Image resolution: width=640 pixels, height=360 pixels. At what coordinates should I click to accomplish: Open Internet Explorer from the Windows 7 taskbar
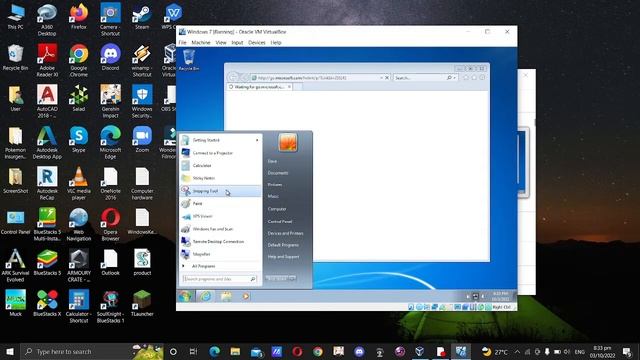click(x=205, y=296)
